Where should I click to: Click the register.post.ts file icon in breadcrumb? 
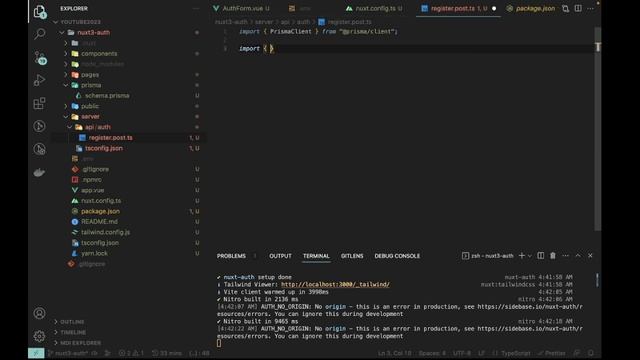(322, 22)
